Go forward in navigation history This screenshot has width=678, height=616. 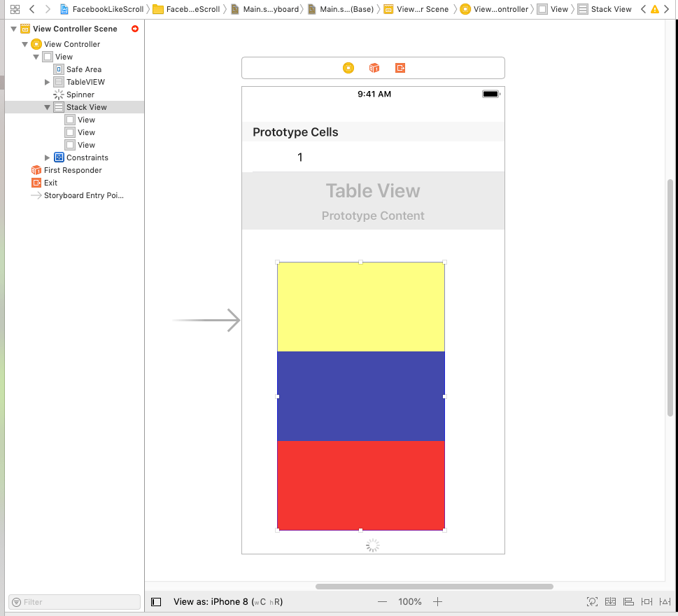(48, 9)
